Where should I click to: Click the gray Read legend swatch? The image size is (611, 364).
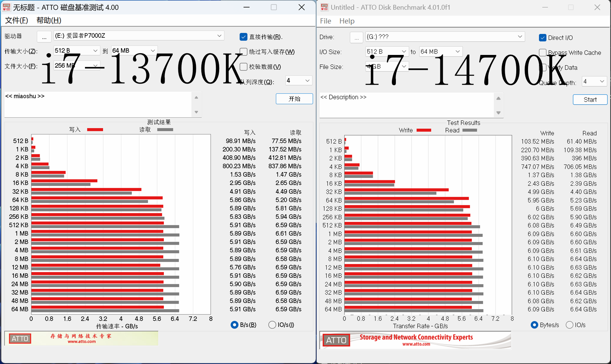(470, 130)
